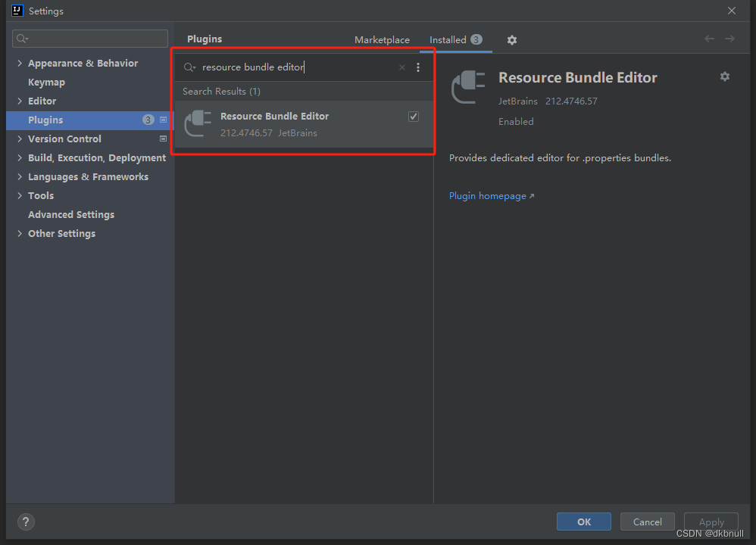The image size is (756, 545).
Task: Click the Plugins row project-level icon
Action: pos(163,120)
